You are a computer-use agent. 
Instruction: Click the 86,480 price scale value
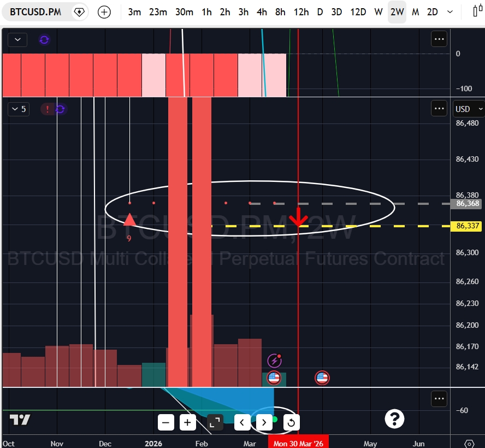[467, 123]
